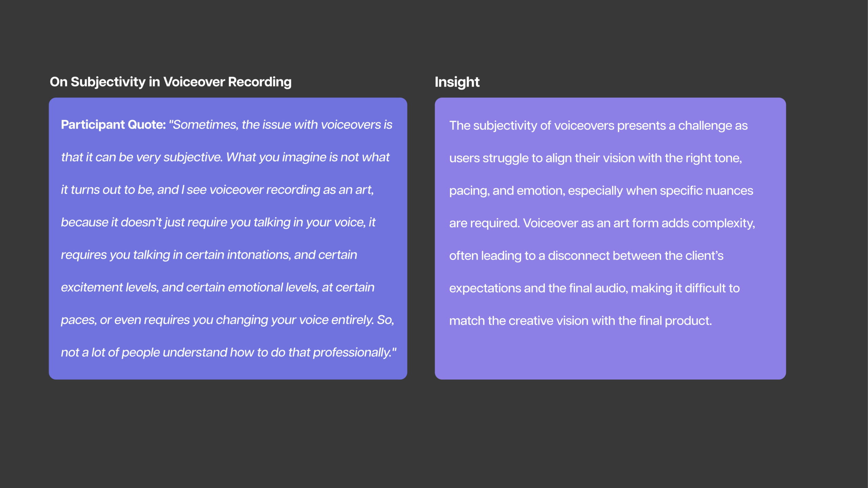Screen dimensions: 868x488
Task: Click the line 'The subjectivity of voiceovers presents'
Action: click(x=598, y=126)
